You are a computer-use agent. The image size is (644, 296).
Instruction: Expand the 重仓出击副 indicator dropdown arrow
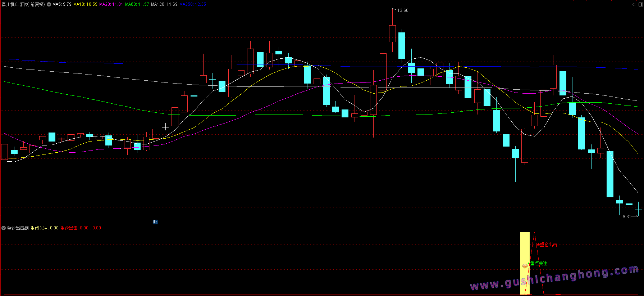pos(4,228)
